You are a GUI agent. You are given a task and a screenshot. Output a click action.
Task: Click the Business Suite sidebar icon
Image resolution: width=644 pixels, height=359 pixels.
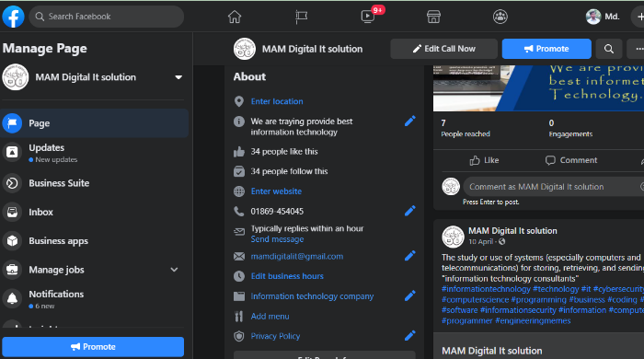tap(12, 183)
